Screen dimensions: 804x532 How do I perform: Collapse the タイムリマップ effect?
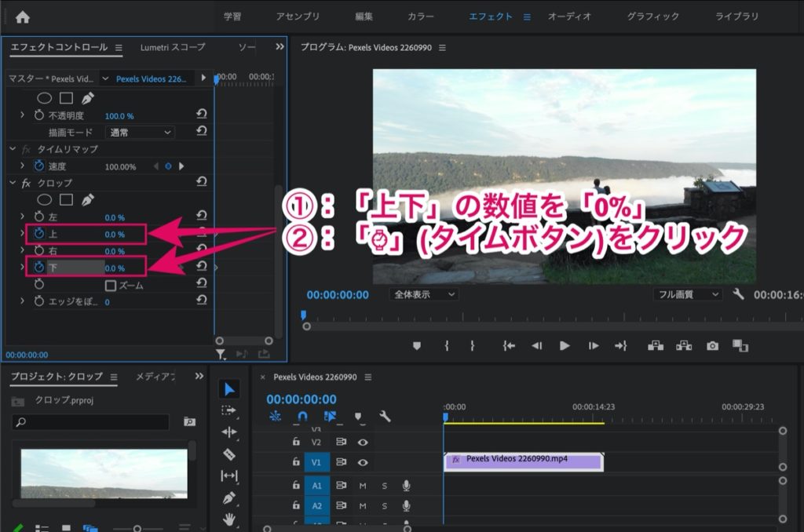click(13, 148)
